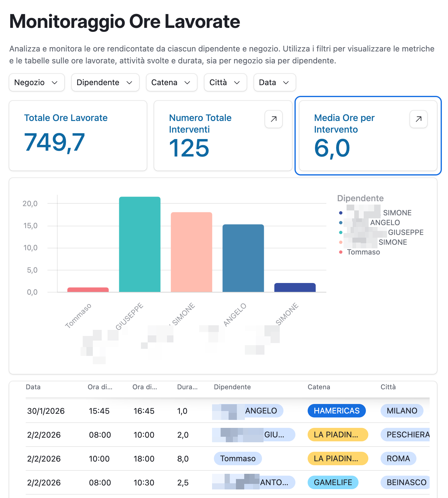
Task: Click pink SIMONE legend dot
Action: pos(341,242)
